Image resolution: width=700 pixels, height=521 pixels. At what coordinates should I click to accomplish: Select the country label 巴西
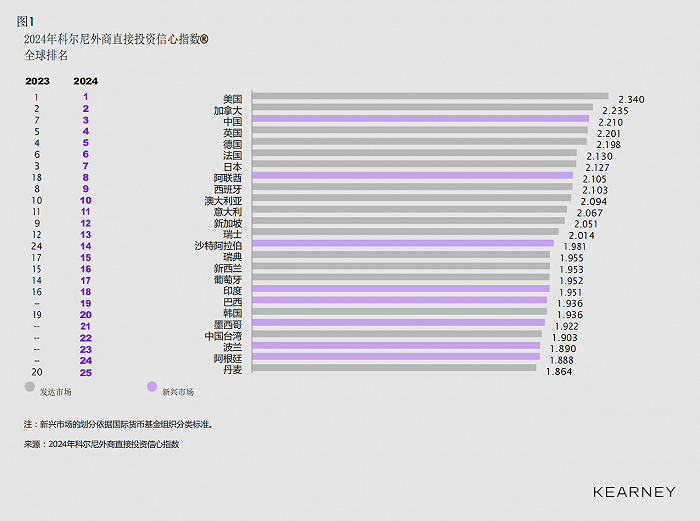[x=233, y=302]
